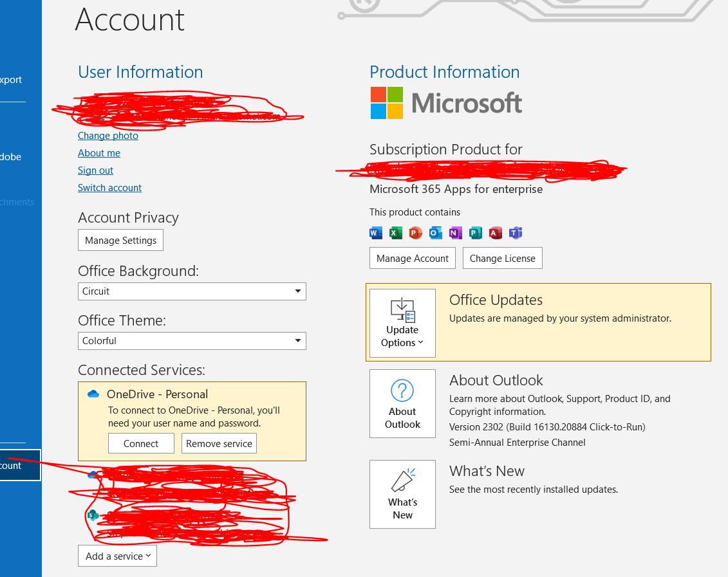Click the Semi-Annual Enterprise Channel text
Screen dimensions: 728x577
(518, 443)
